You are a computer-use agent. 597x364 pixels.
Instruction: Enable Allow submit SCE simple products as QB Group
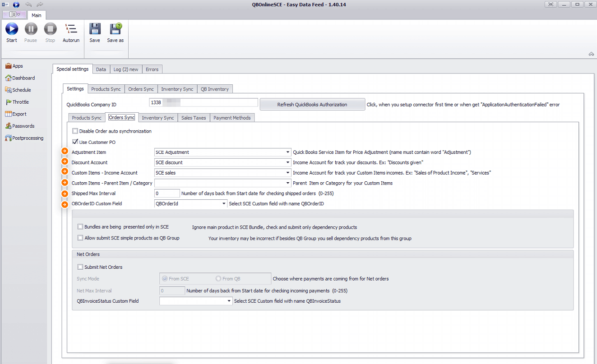[x=80, y=238]
